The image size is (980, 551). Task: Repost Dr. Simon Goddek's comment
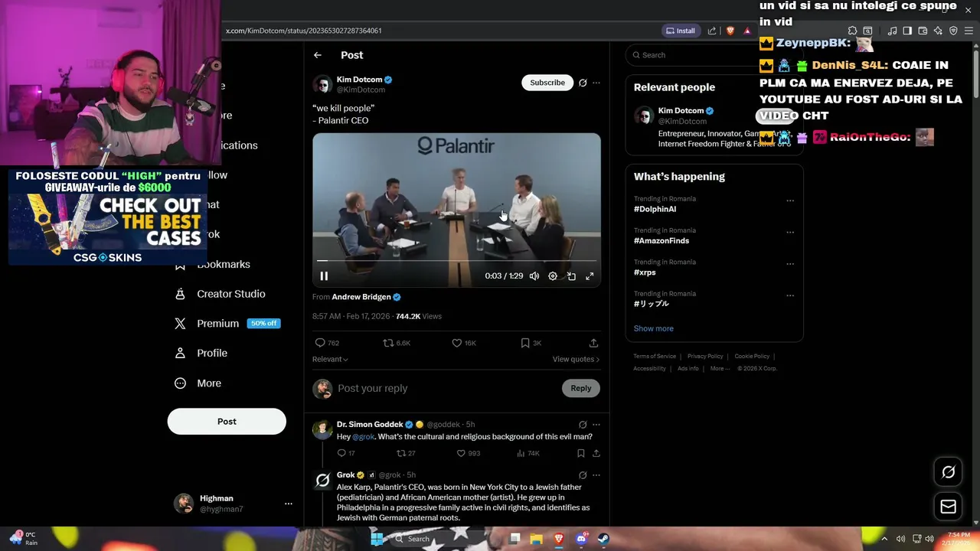coord(406,453)
